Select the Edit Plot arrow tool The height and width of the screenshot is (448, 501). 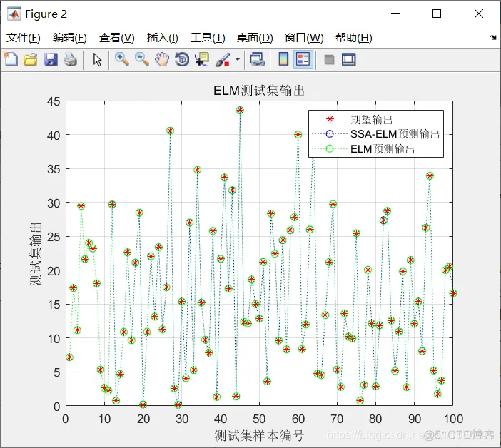click(x=97, y=59)
